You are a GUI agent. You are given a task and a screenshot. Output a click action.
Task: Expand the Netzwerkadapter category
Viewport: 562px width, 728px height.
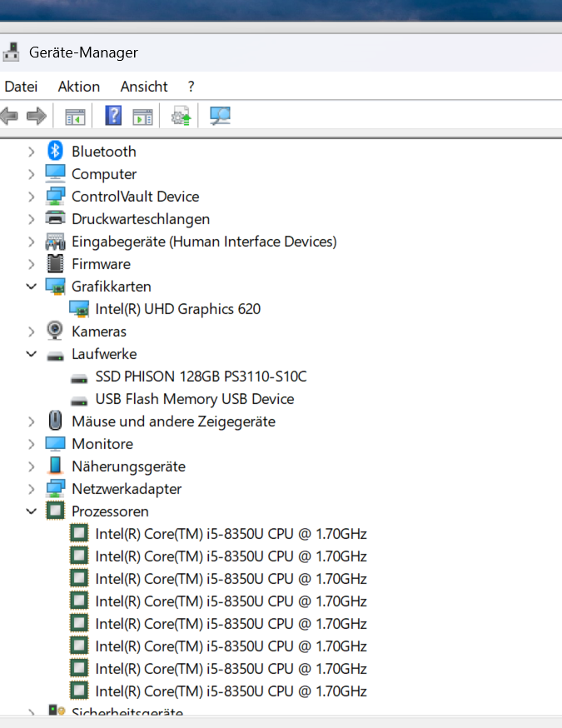pos(31,489)
